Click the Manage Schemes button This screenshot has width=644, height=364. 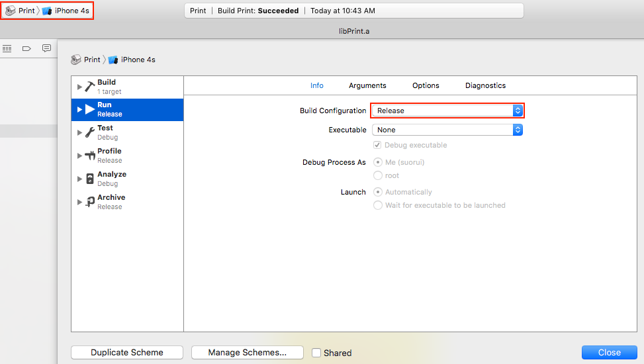pos(247,353)
